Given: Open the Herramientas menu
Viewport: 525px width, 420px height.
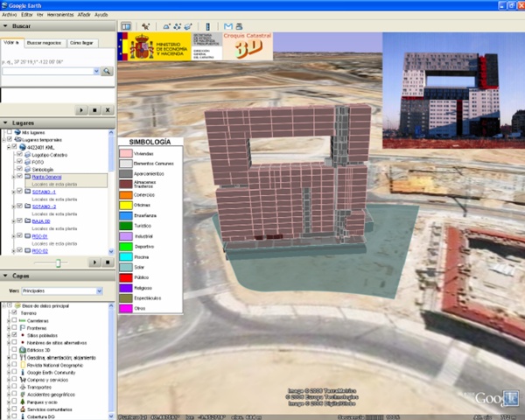Looking at the screenshot, I should click(60, 15).
